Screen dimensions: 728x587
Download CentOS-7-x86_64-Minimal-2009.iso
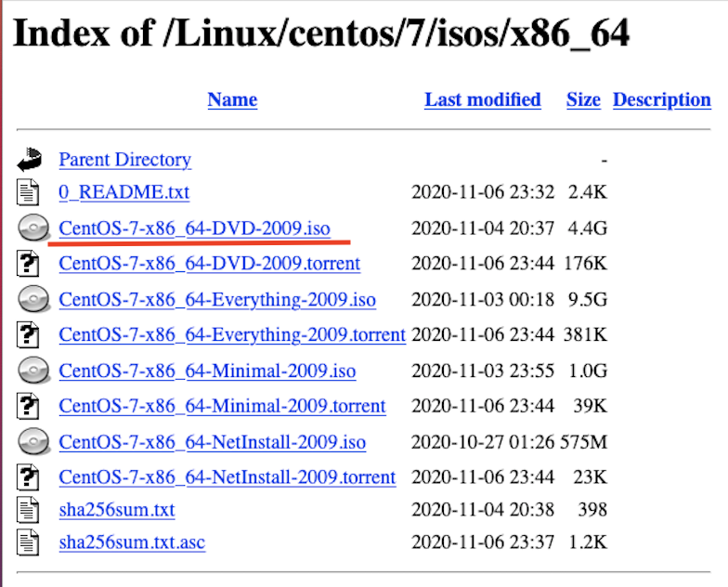(208, 372)
